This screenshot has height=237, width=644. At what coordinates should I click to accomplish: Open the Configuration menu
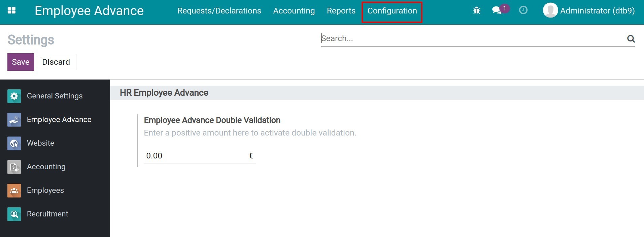(392, 11)
